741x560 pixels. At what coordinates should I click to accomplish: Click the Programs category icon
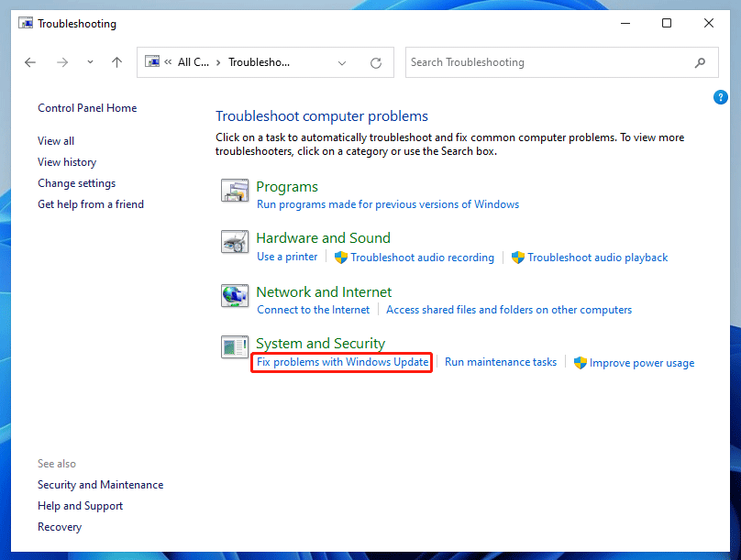click(x=235, y=191)
